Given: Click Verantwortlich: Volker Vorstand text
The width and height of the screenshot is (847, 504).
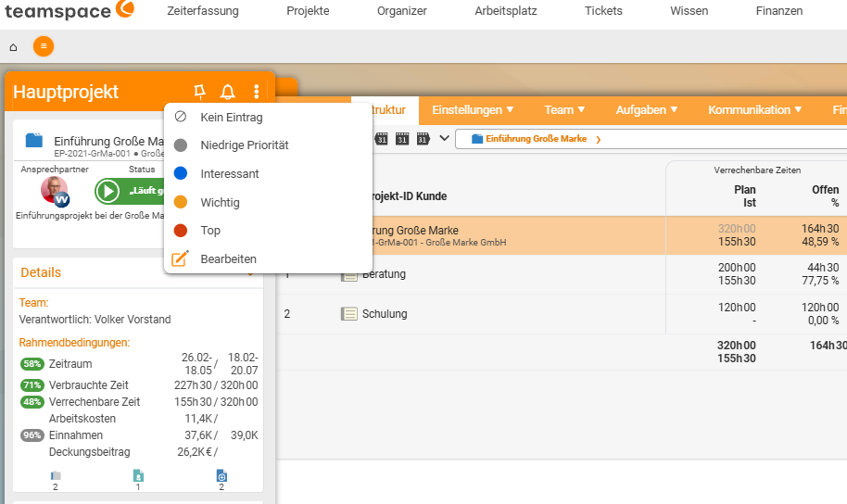Looking at the screenshot, I should [95, 320].
